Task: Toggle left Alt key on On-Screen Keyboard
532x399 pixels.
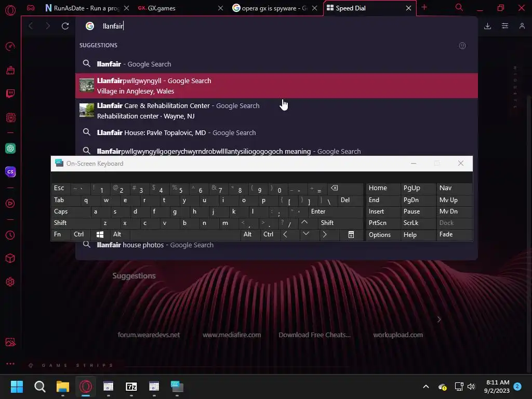Action: point(120,234)
